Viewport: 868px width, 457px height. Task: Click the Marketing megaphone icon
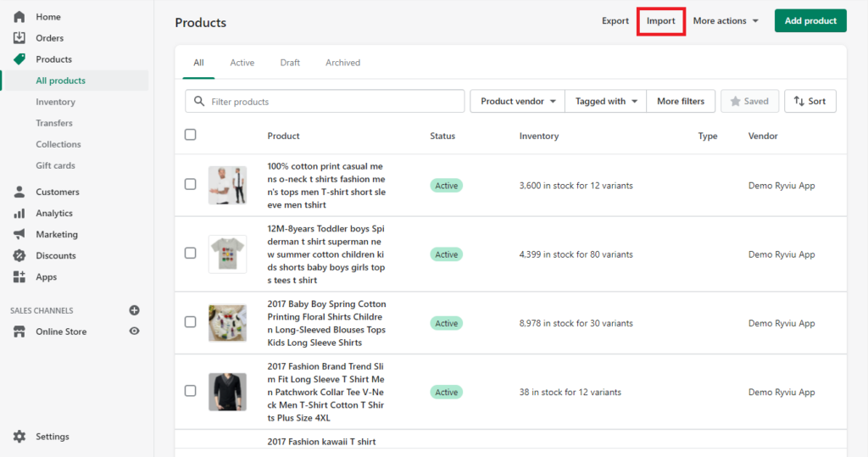pos(19,234)
